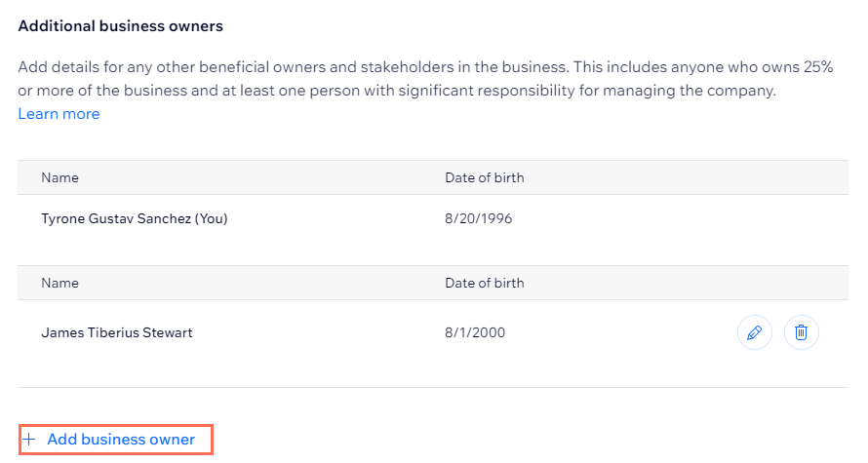Click the word 'stakeholders' in the description
This screenshot has width=868, height=463.
pyautogui.click(x=409, y=67)
